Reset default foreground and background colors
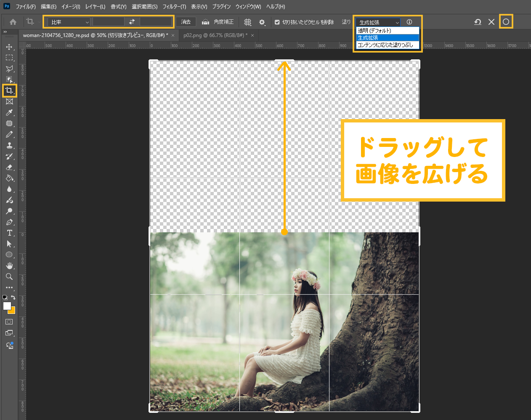Image resolution: width=531 pixels, height=420 pixels. click(5, 297)
